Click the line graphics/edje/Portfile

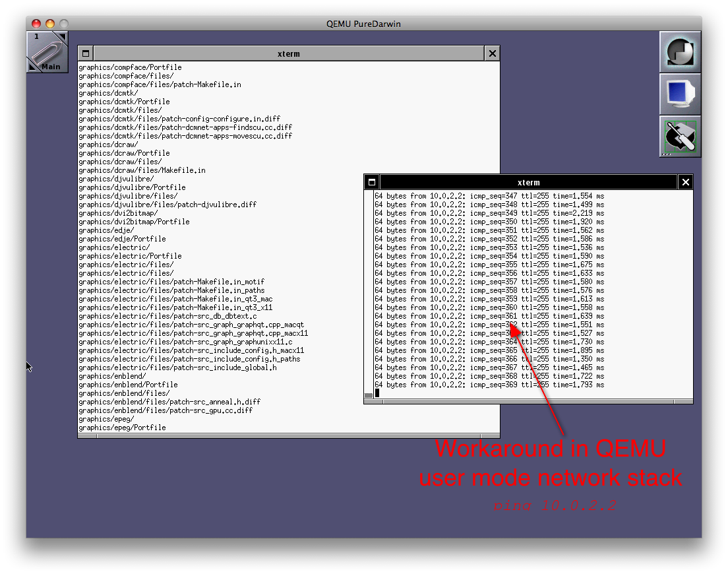click(122, 239)
